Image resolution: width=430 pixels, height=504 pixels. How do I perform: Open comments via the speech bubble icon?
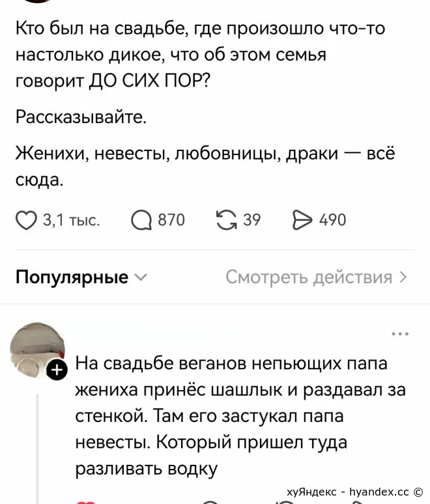pyautogui.click(x=141, y=221)
